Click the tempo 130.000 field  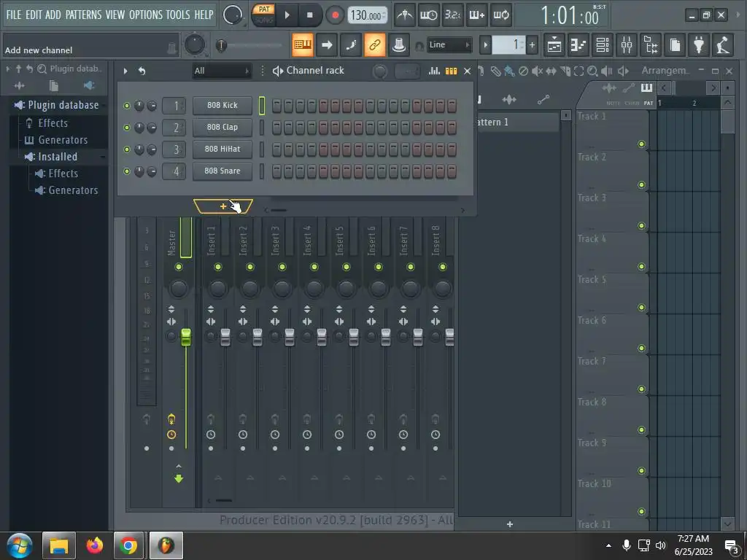pos(367,15)
